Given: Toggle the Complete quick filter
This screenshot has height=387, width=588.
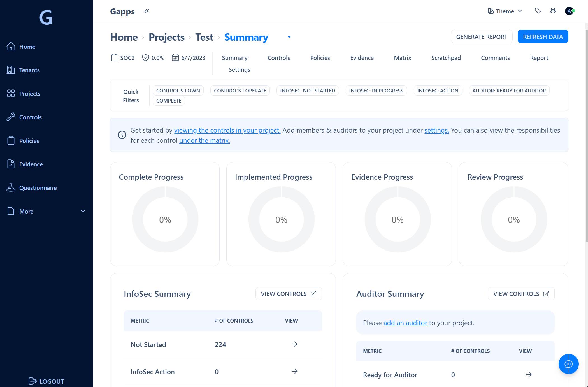Looking at the screenshot, I should click(x=169, y=101).
